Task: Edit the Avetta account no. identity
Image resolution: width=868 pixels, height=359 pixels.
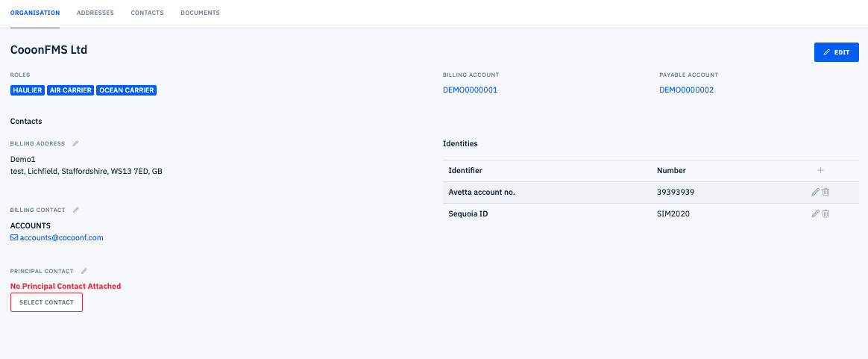Action: [x=816, y=193]
